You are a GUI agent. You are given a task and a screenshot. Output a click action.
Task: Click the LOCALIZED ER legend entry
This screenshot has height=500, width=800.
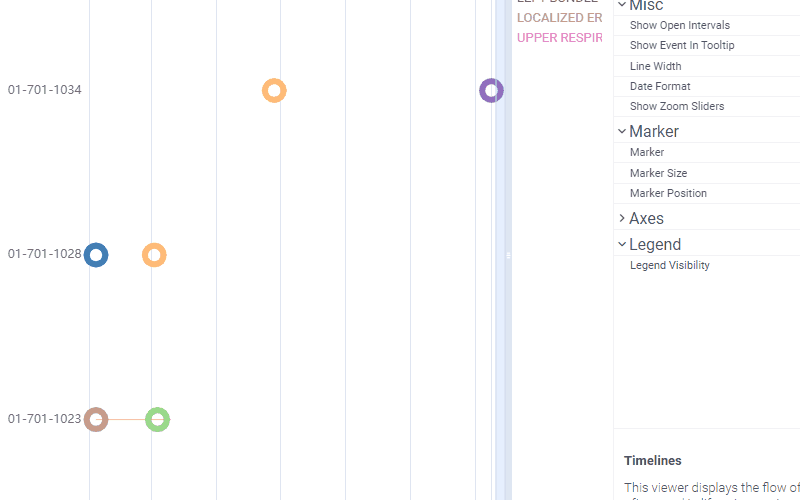pos(559,18)
